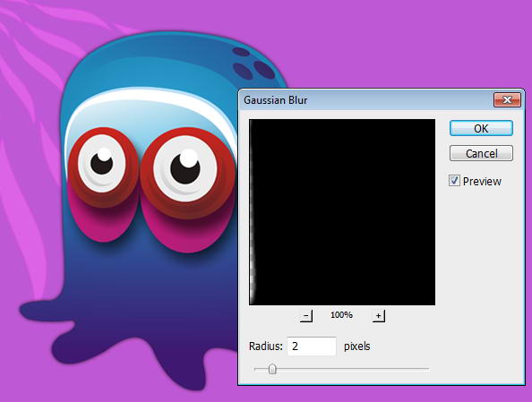Click the Radius label
The width and height of the screenshot is (532, 402).
point(266,346)
